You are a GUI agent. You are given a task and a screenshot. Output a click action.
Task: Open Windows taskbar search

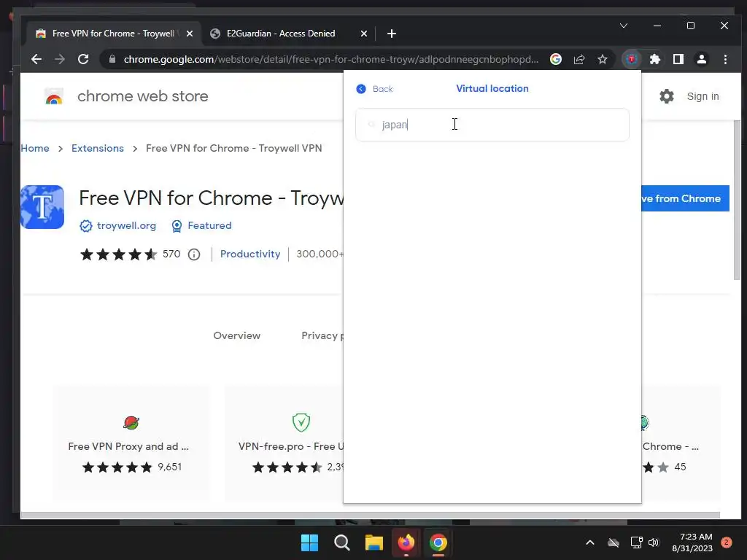click(341, 542)
